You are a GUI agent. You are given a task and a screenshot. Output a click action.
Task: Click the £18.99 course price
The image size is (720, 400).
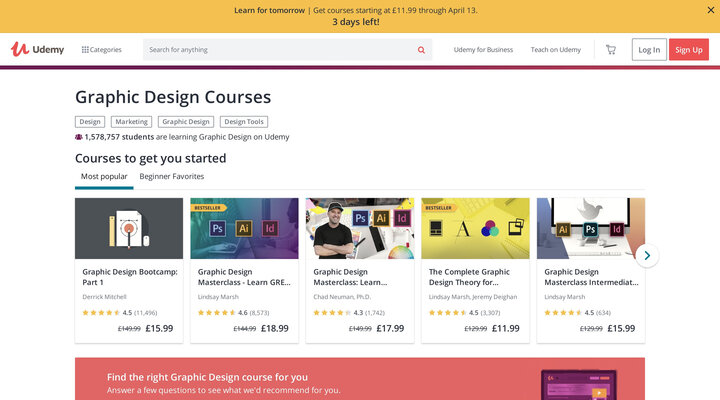point(275,328)
